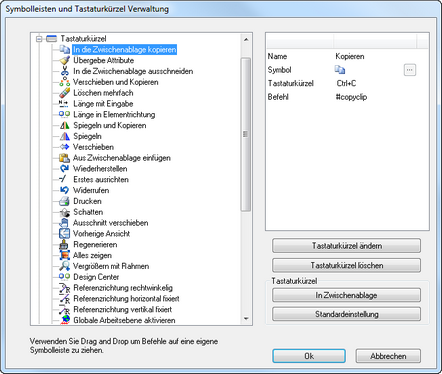The width and height of the screenshot is (442, 374).
Task: Click the tree list scroll-down arrow
Action: click(x=246, y=319)
